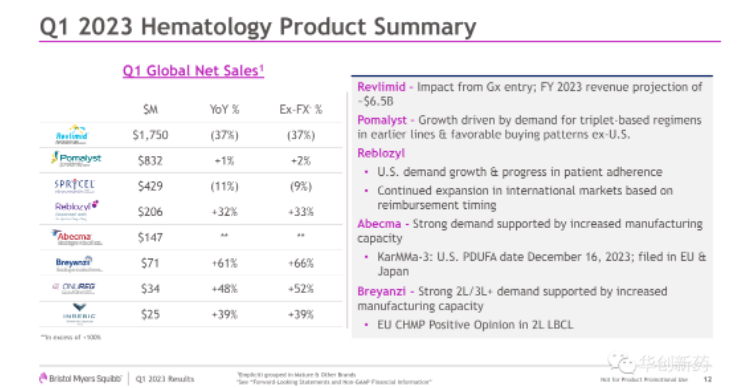Click the YoY % column header

pyautogui.click(x=225, y=110)
